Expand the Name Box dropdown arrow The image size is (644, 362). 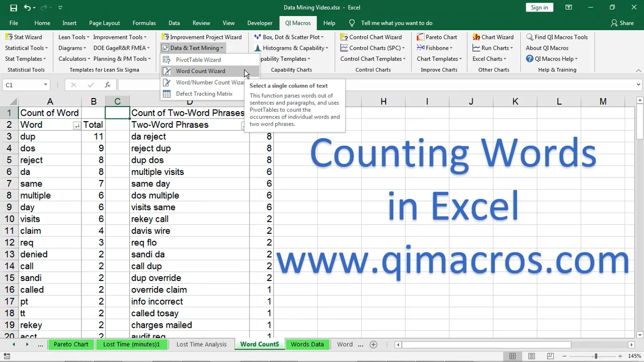[45, 85]
